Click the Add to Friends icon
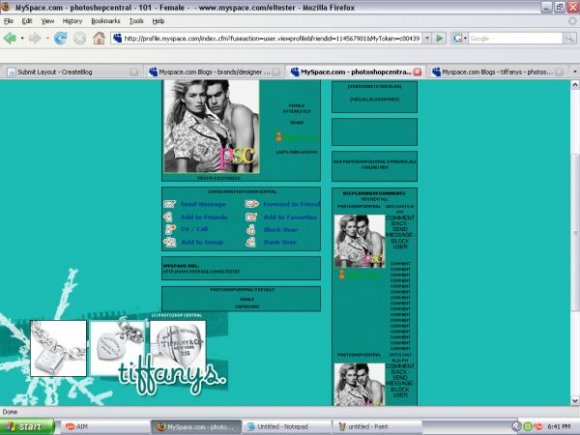This screenshot has height=435, width=580. [x=169, y=217]
